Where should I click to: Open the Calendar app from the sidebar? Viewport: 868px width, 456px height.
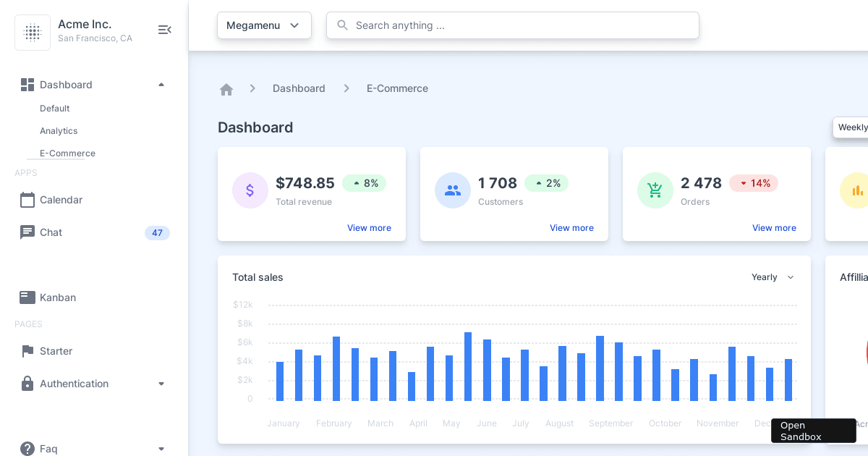[x=61, y=200]
